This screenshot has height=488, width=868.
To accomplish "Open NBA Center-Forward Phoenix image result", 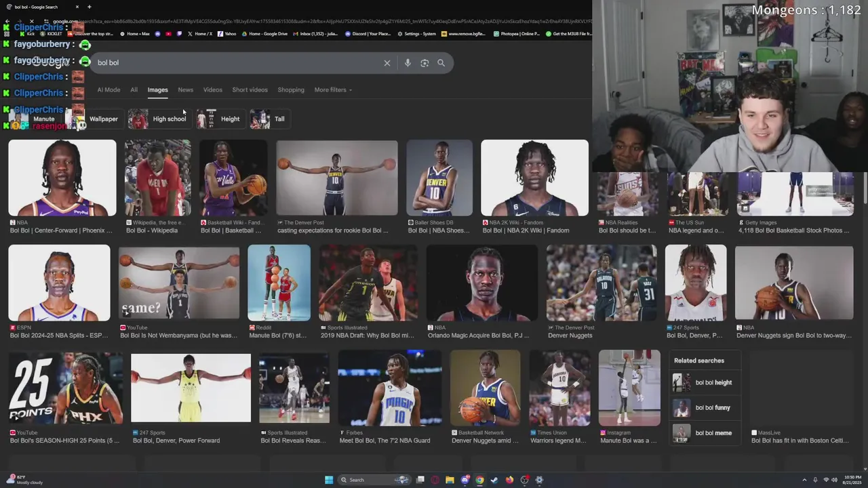I will click(62, 178).
